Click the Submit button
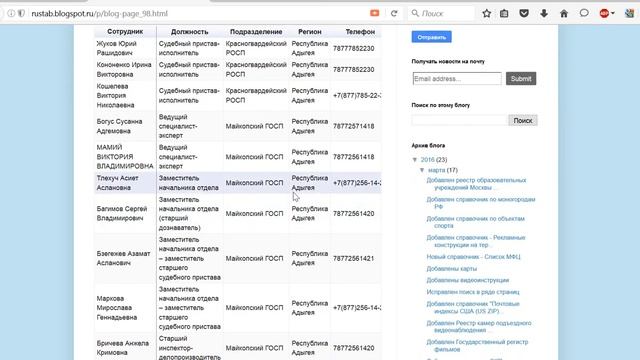This screenshot has height=360, width=640. pyautogui.click(x=521, y=79)
